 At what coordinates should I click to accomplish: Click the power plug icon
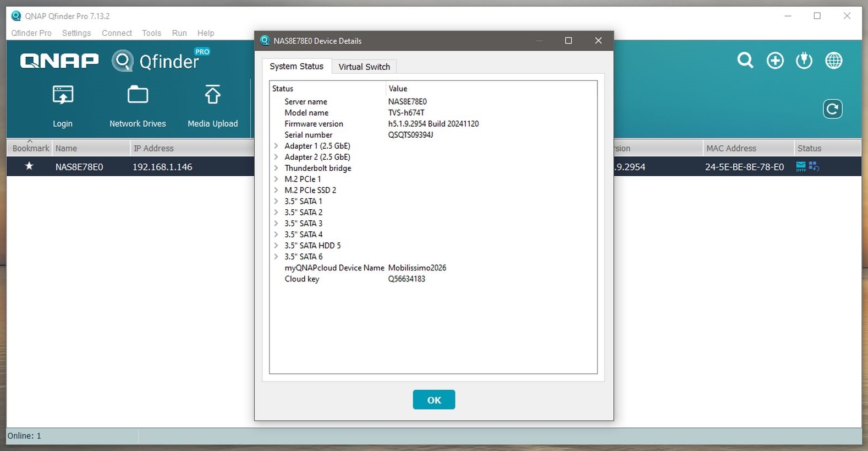[x=804, y=61]
